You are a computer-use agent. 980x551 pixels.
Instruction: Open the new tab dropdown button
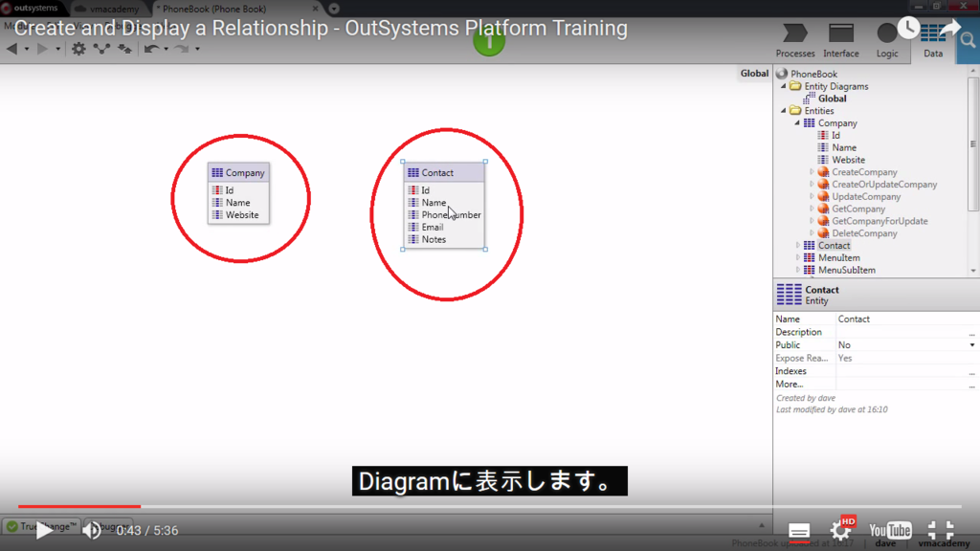coord(334,9)
